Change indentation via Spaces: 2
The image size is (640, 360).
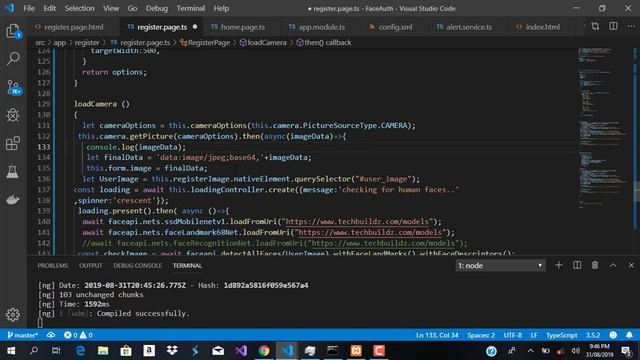481,335
